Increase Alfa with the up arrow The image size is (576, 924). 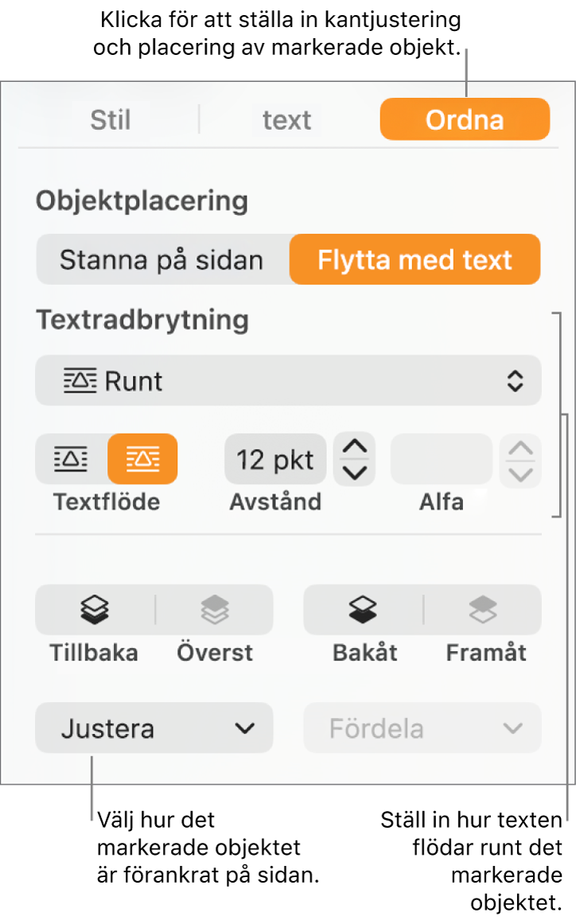point(520,448)
